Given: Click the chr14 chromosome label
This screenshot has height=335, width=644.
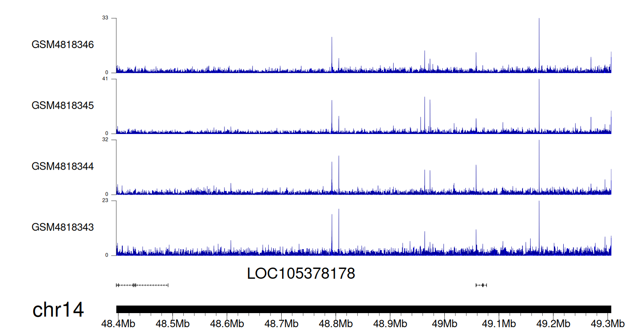Looking at the screenshot, I should [58, 310].
